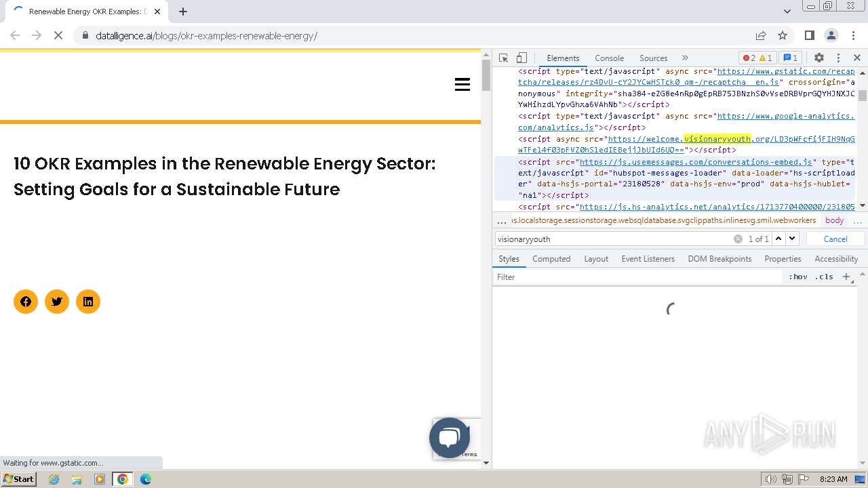Image resolution: width=868 pixels, height=488 pixels.
Task: Toggle the :hov element state panel
Action: click(x=798, y=277)
